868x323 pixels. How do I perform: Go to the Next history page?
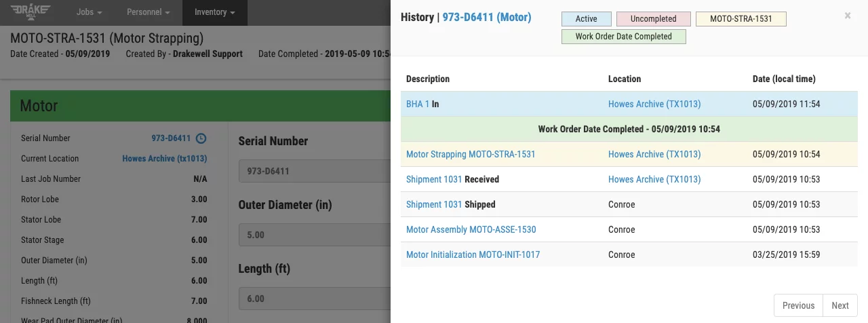coord(840,305)
